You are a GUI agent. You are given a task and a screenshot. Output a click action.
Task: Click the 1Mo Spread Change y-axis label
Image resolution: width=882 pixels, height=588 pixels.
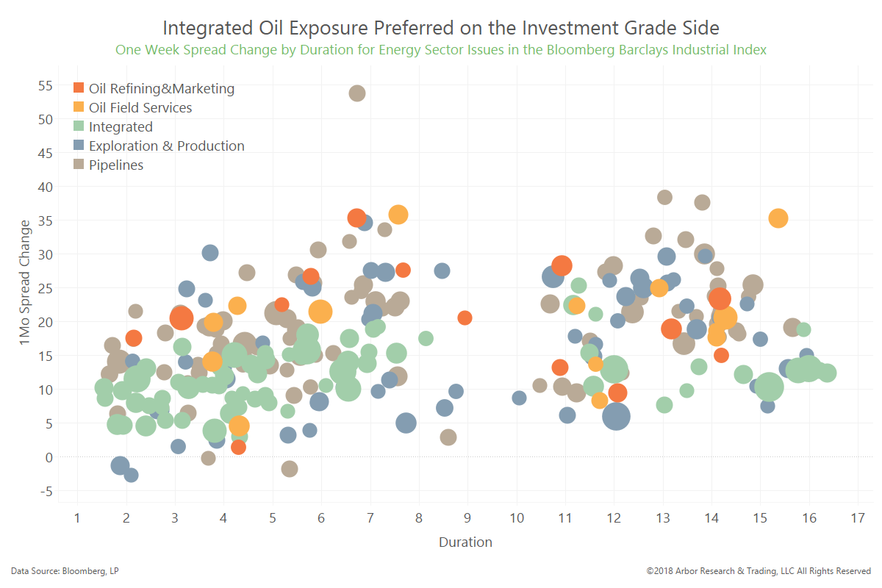click(26, 290)
